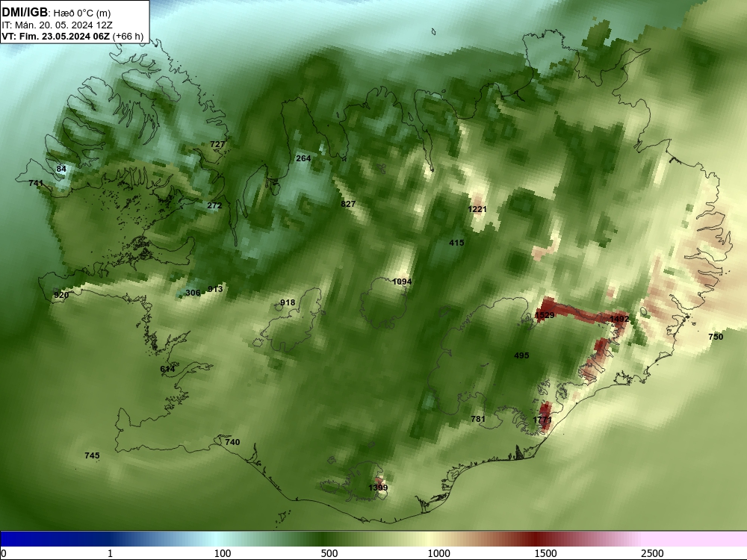747x560 pixels.
Task: Click legend tick label 1000
Action: click(x=438, y=553)
